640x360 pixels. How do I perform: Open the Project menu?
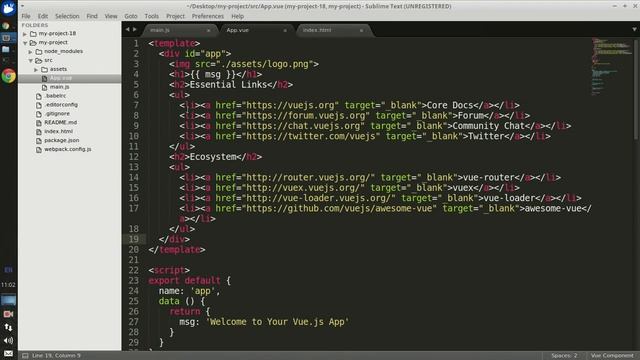click(175, 16)
